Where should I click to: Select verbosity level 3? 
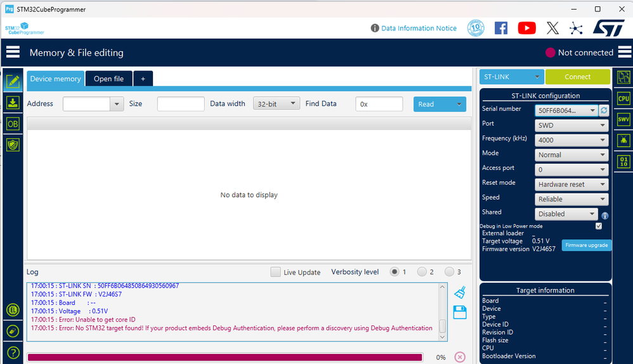click(x=449, y=271)
